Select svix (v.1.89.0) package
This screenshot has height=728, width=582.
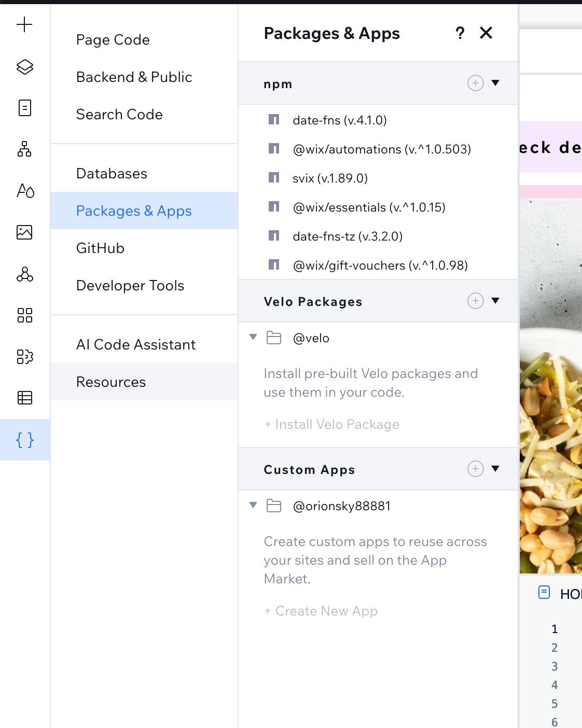click(x=378, y=178)
